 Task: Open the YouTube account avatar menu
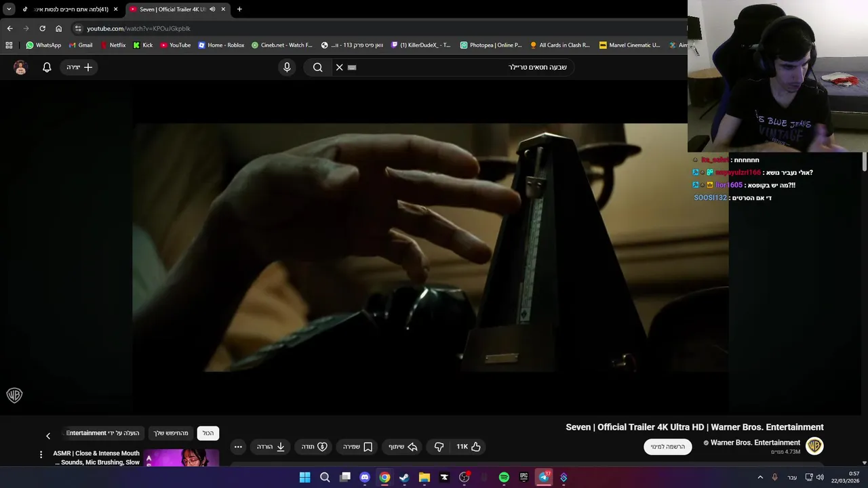tap(20, 67)
